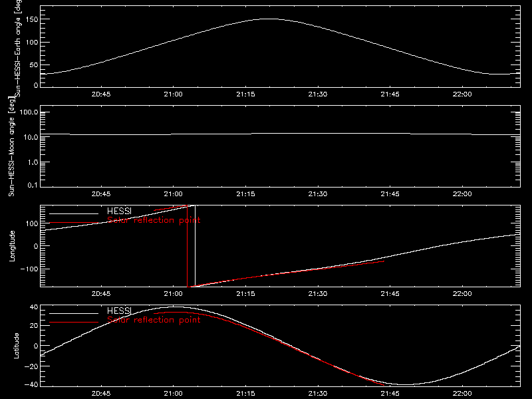Viewport: 532px width, 399px height.
Task: Select 21:45 time label under Moon angle plot
Action: tap(390, 194)
